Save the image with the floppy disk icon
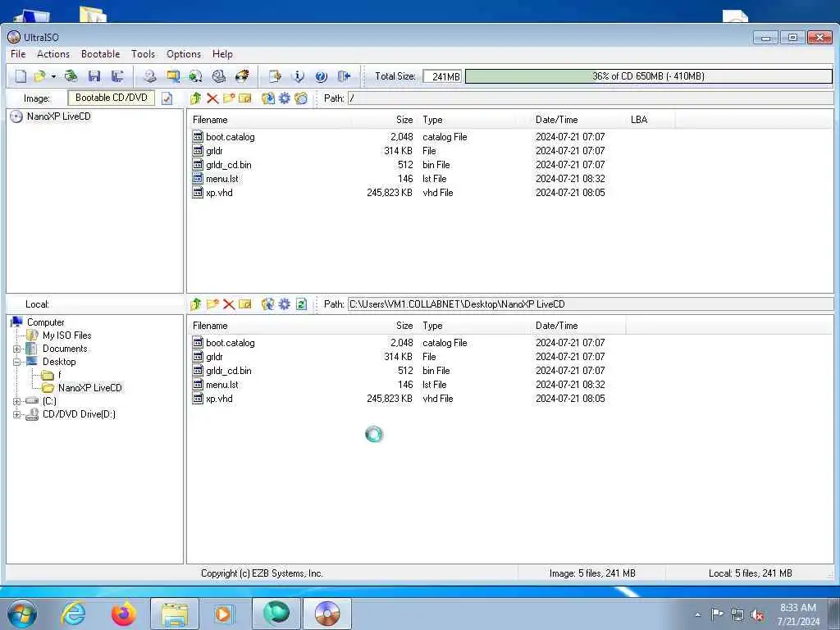 pyautogui.click(x=94, y=76)
